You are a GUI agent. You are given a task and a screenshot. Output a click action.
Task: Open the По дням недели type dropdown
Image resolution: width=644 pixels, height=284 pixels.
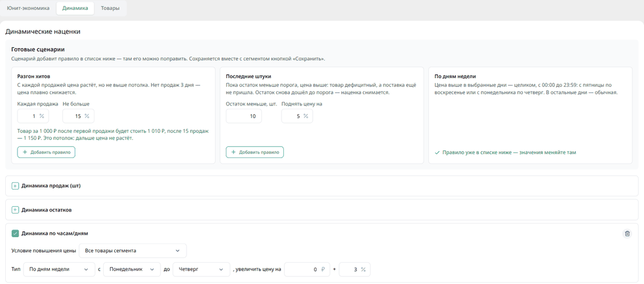pyautogui.click(x=59, y=269)
